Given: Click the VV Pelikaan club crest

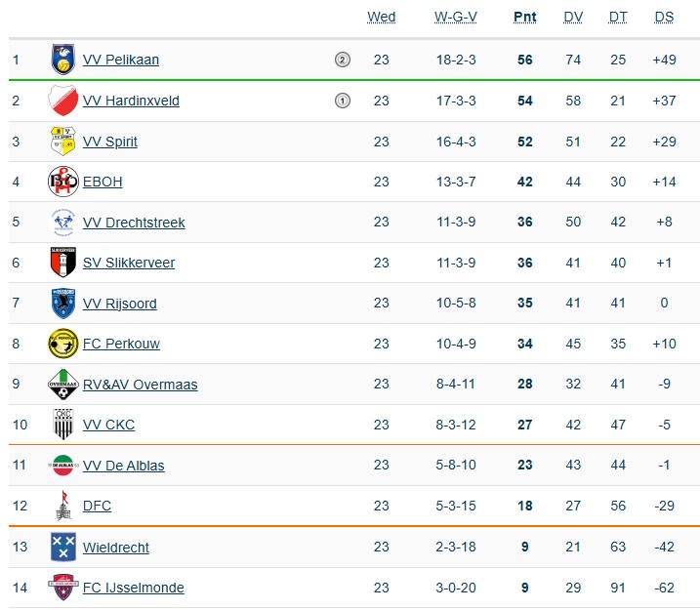Looking at the screenshot, I should click(x=62, y=60).
